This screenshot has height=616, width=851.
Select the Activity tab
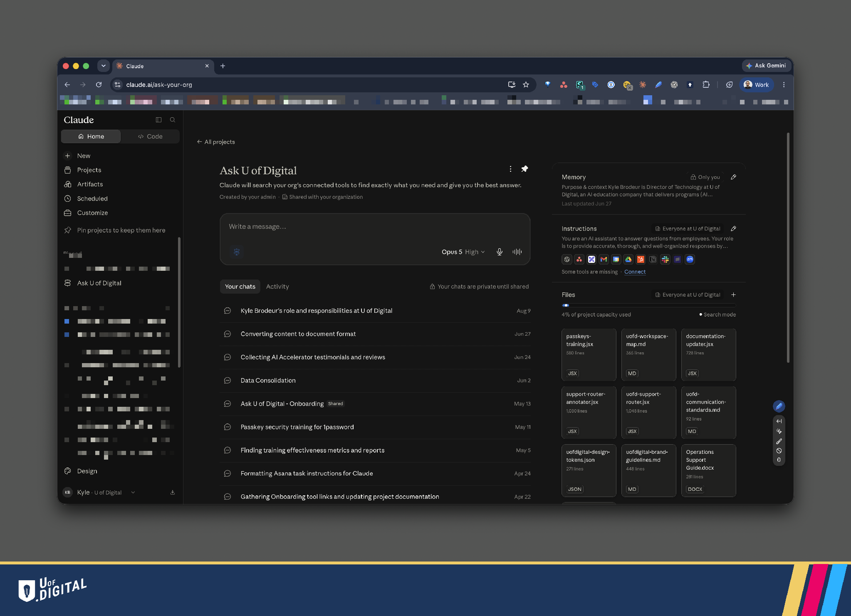coord(277,287)
